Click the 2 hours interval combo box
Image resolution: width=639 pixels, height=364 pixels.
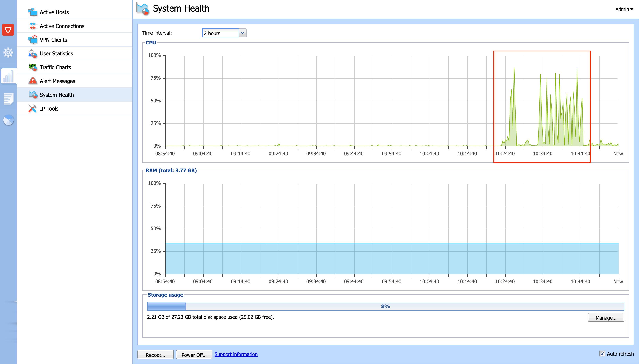(220, 33)
